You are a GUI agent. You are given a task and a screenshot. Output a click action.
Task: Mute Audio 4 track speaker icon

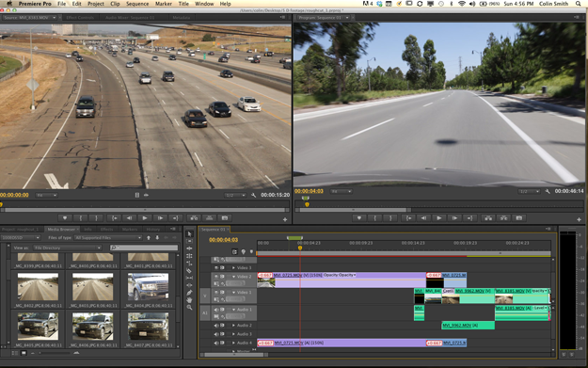[x=216, y=343]
